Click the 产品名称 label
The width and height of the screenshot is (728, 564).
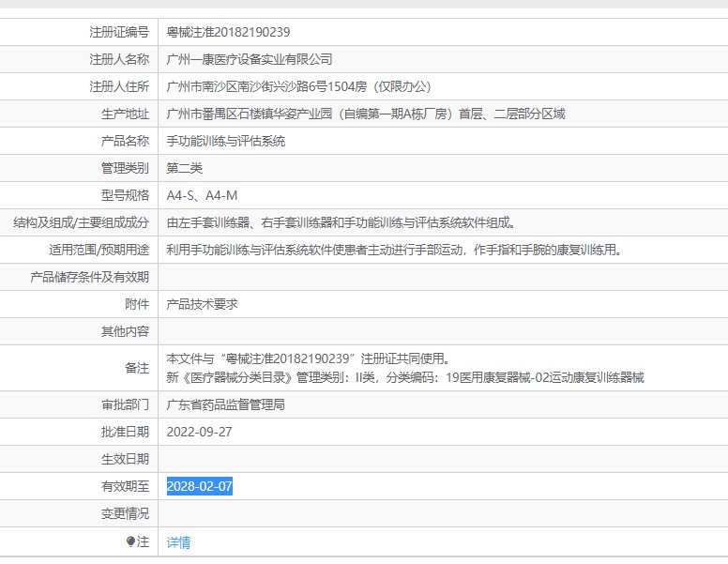pos(126,141)
